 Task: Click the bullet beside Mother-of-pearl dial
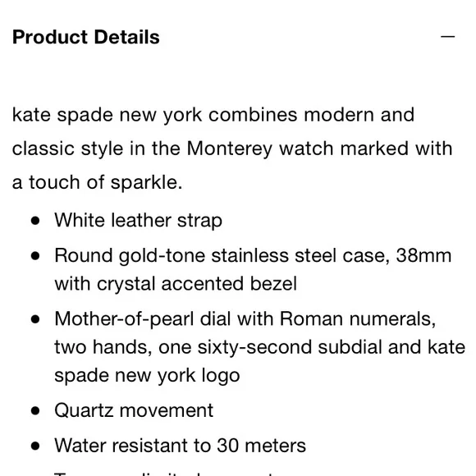click(x=35, y=319)
